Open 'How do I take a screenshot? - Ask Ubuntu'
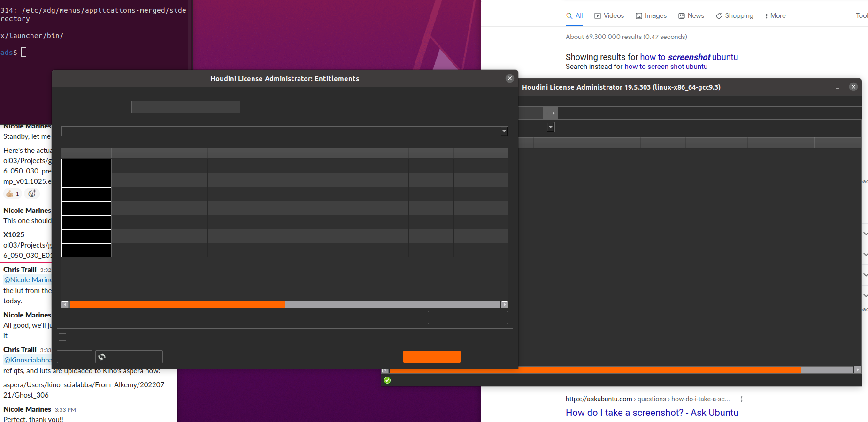 click(652, 413)
